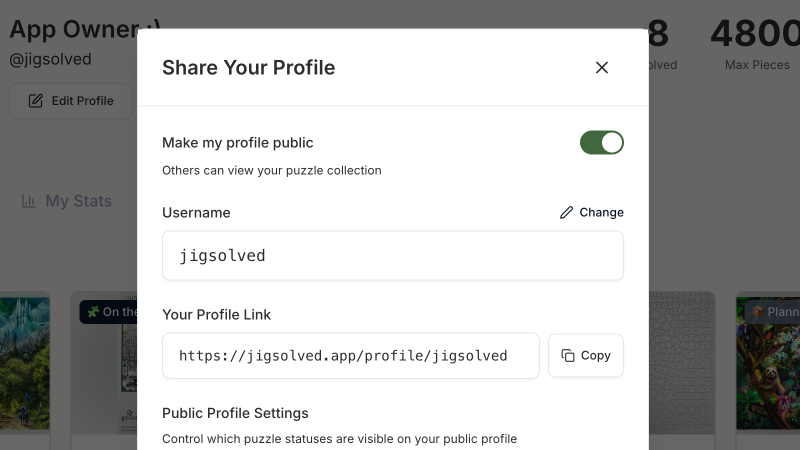The image size is (800, 450).
Task: Click the gray puzzle thumbnail behind dialog
Action: tap(682, 362)
